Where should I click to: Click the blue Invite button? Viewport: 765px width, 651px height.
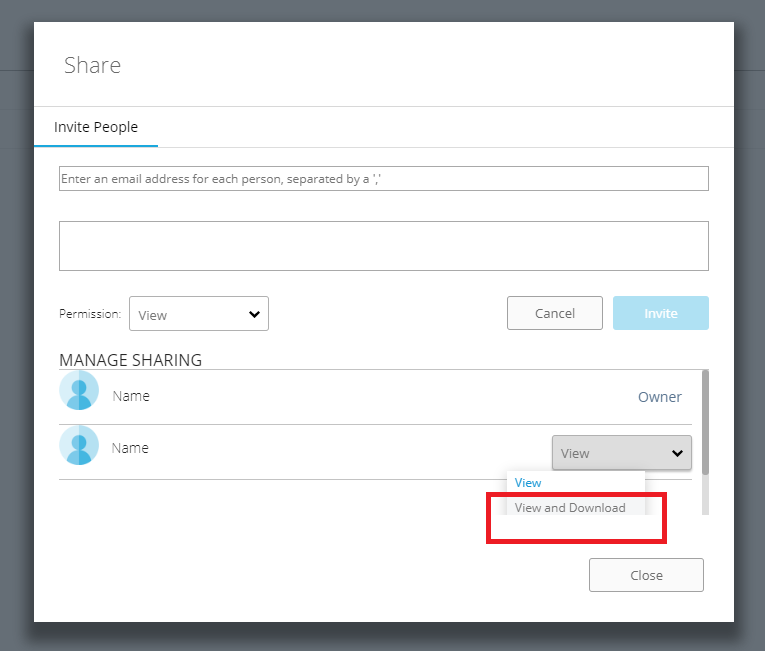point(660,313)
